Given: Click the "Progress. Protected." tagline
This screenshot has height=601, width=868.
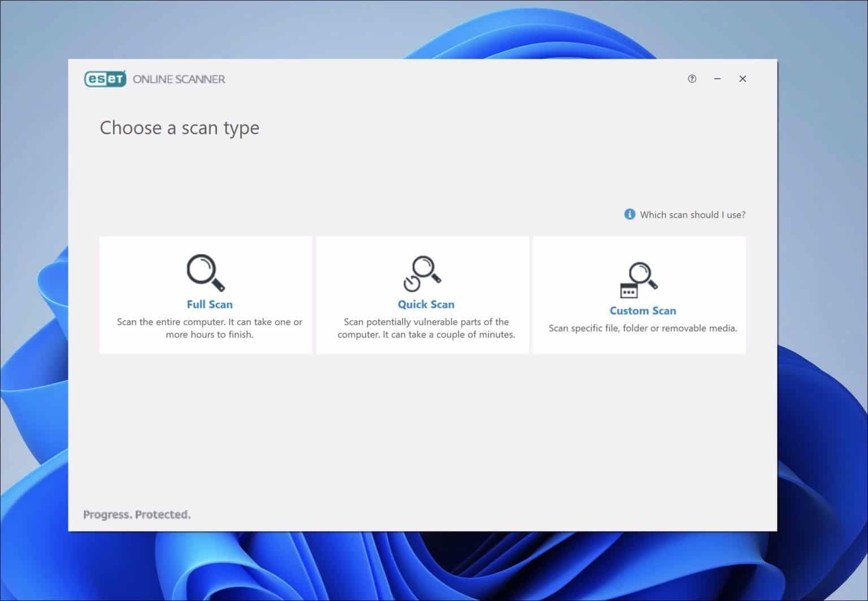Looking at the screenshot, I should [x=137, y=514].
